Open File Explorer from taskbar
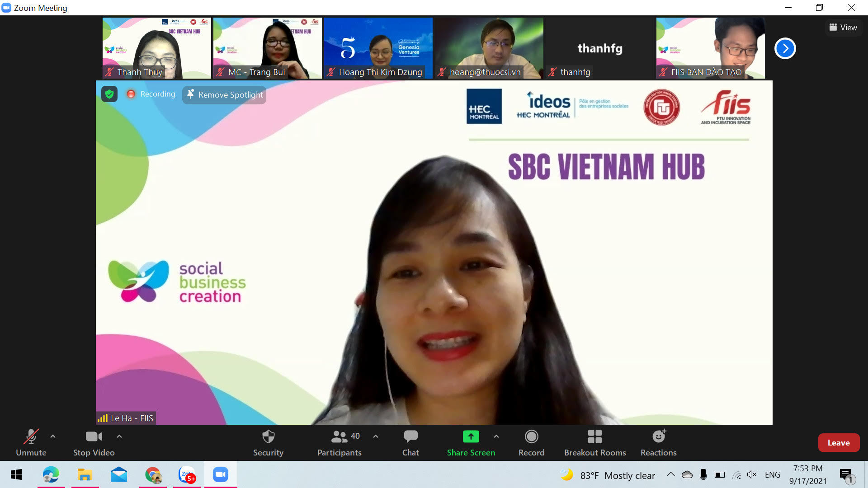The width and height of the screenshot is (868, 488). click(85, 474)
